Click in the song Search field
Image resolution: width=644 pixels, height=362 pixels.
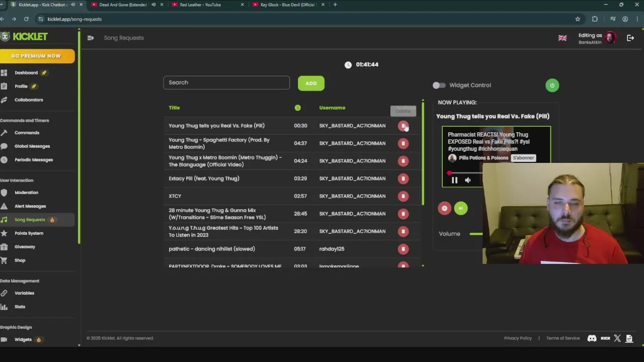pos(226,82)
